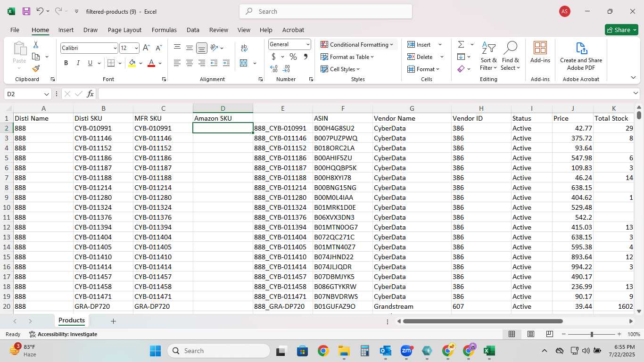The height and width of the screenshot is (362, 644).
Task: Click Decrease Font Size icon
Action: click(x=158, y=48)
